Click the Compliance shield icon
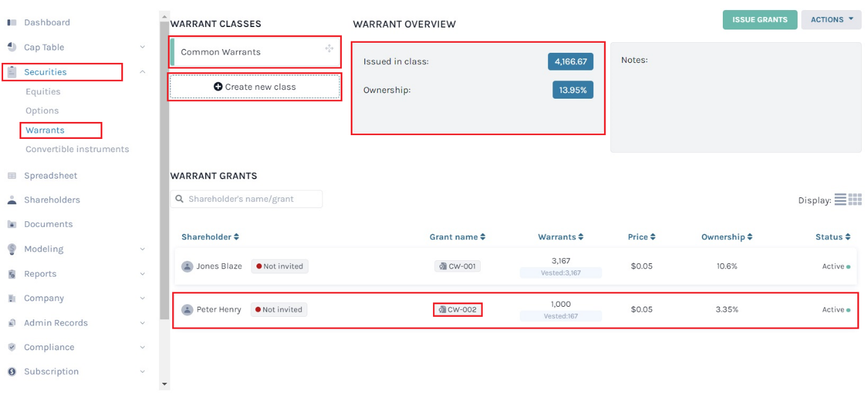The height and width of the screenshot is (396, 868). click(x=12, y=347)
